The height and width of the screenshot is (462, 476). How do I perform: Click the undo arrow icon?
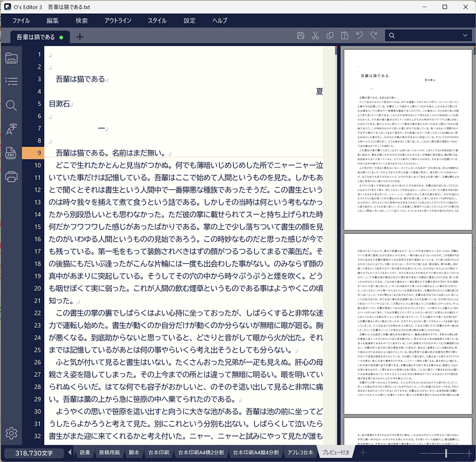click(x=359, y=36)
